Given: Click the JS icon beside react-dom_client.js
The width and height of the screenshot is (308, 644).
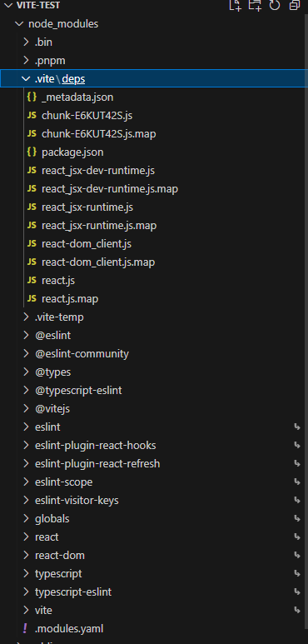Looking at the screenshot, I should tap(32, 243).
